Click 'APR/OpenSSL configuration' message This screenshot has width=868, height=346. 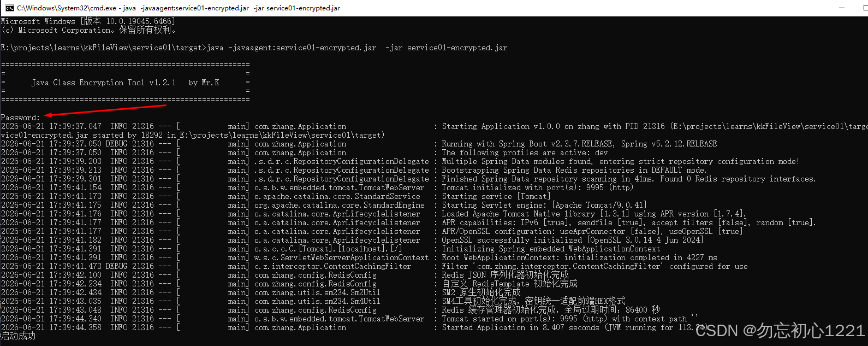592,231
